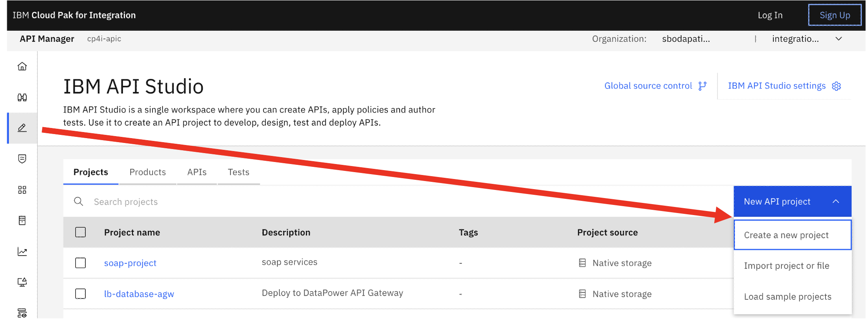Open the catalog document sidebar icon
868x324 pixels.
pyautogui.click(x=22, y=220)
